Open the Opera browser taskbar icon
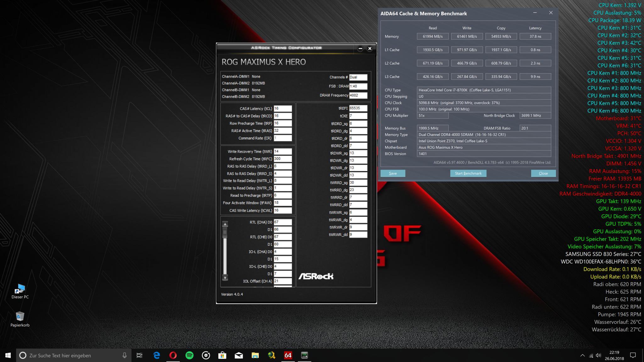Screen dimensions: 644x362 click(x=173, y=355)
